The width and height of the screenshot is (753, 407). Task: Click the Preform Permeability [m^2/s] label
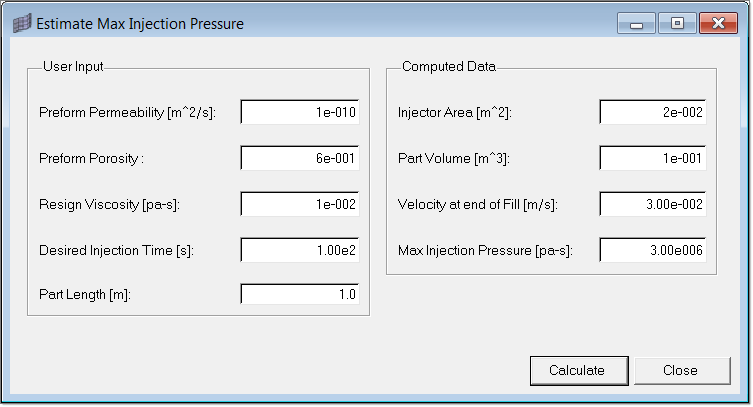(x=127, y=113)
